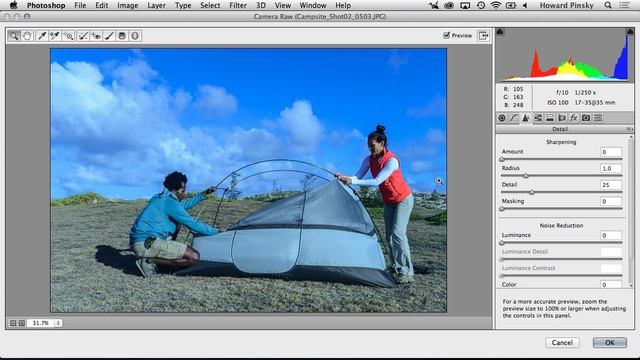Click the Color noise reduction value field
This screenshot has width=640, height=360.
(x=611, y=284)
